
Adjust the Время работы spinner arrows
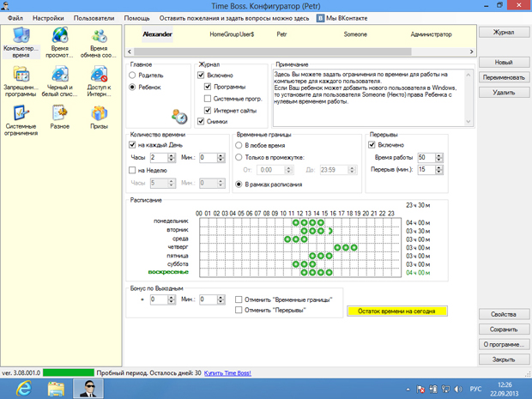coord(444,158)
